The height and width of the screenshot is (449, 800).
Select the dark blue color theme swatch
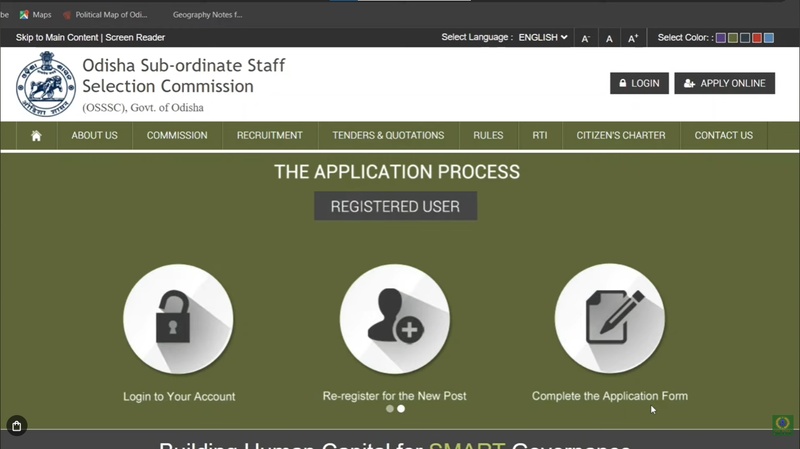745,38
